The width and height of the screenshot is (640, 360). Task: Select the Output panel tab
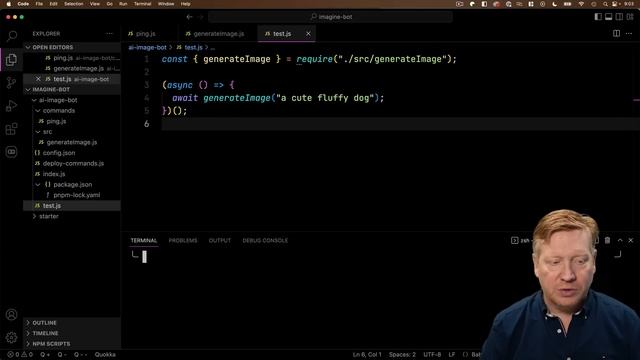[x=220, y=240]
